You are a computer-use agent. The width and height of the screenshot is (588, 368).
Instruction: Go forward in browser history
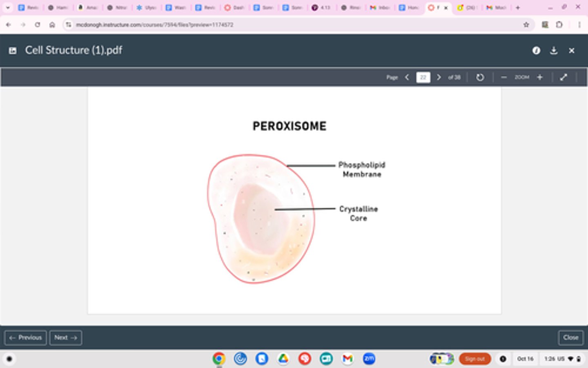tap(23, 25)
